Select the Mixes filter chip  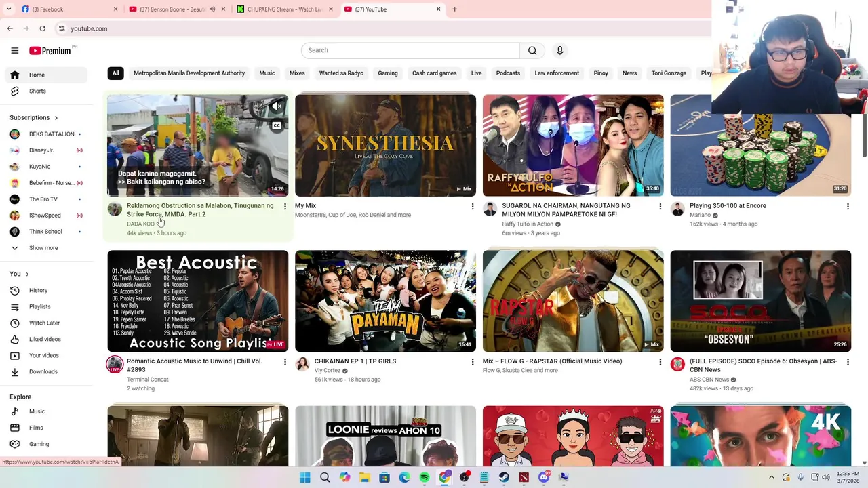click(x=297, y=73)
